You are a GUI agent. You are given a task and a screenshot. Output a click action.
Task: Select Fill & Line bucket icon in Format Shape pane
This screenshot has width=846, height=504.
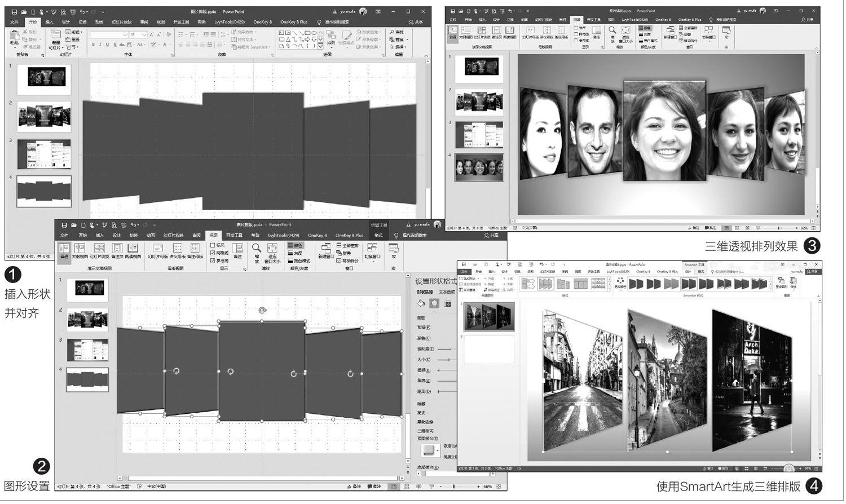[x=421, y=303]
